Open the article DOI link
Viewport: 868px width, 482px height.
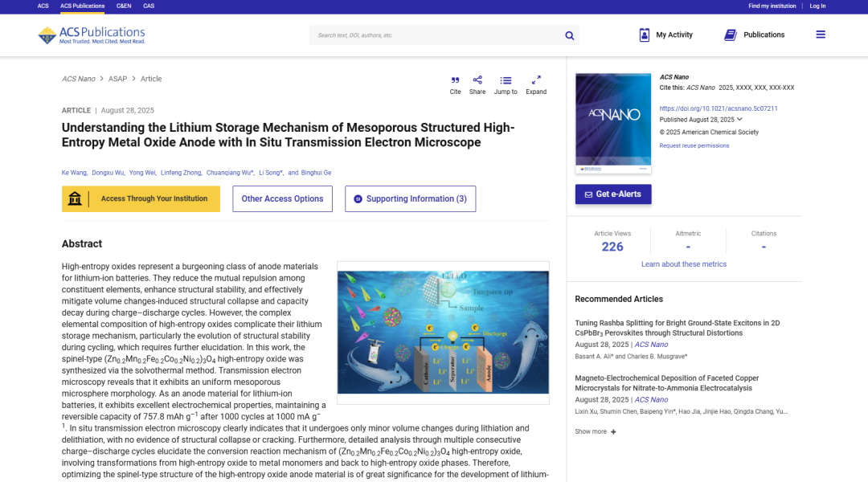click(718, 108)
